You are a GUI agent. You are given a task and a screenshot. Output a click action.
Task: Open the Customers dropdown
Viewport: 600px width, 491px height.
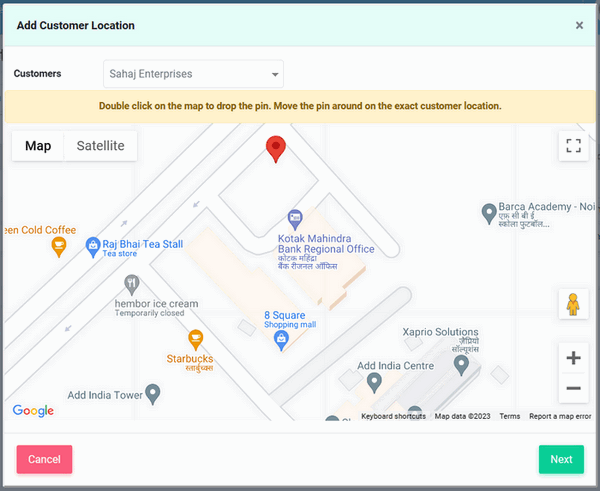tap(193, 74)
